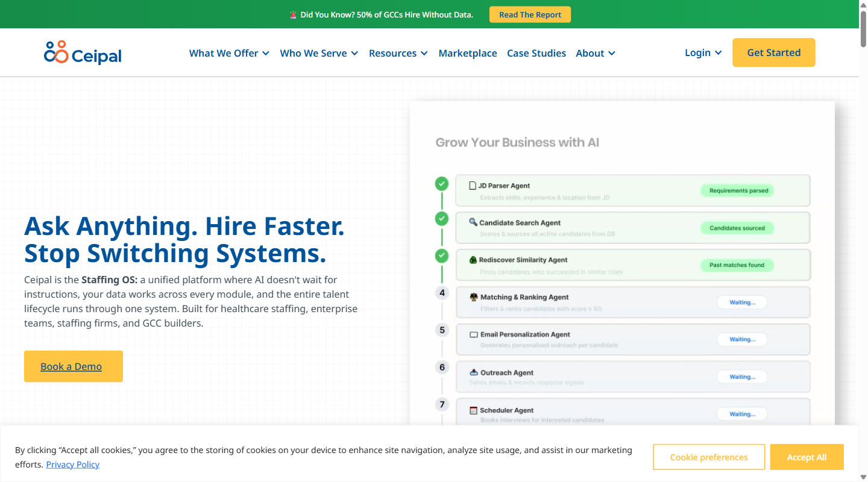
Task: Click the green checkmark beside Candidate Search Agent
Action: coord(442,219)
